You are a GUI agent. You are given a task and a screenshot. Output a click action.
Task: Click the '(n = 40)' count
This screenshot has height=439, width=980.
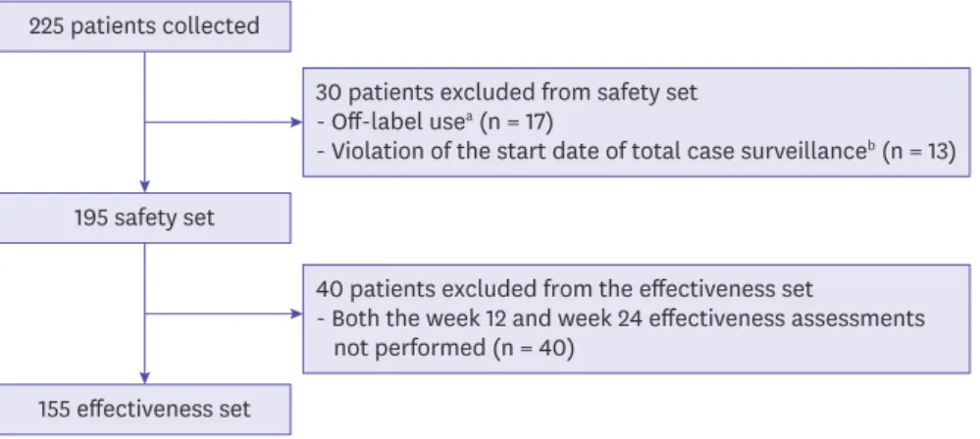(x=533, y=348)
